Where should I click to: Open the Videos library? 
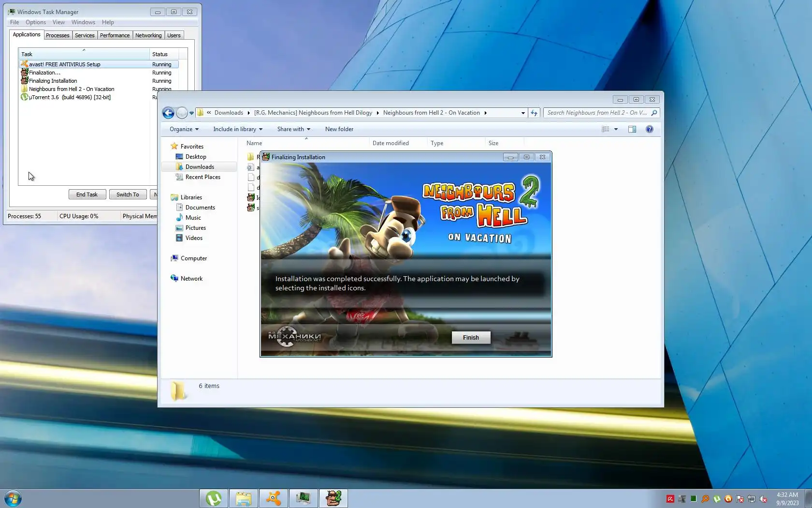[189, 238]
